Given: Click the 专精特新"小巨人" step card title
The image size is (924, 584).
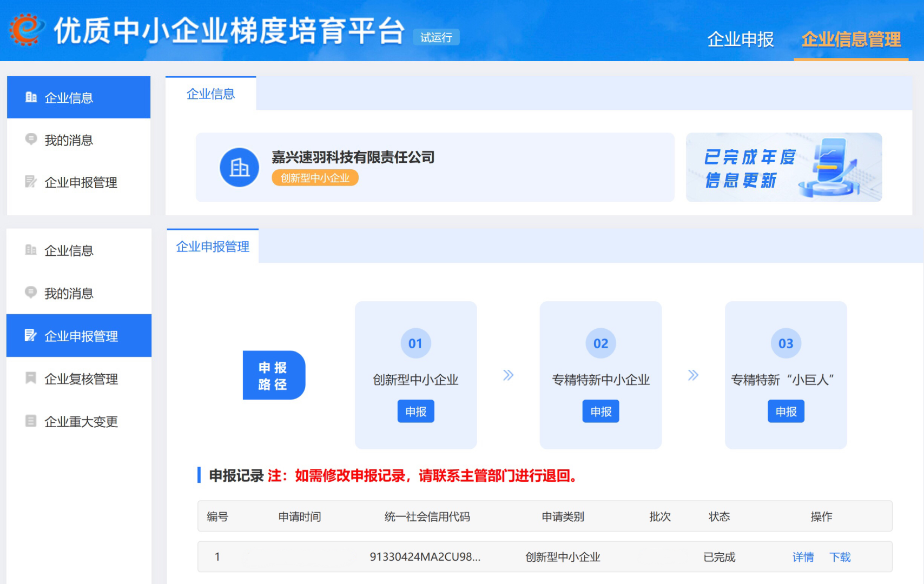Looking at the screenshot, I should (x=782, y=380).
